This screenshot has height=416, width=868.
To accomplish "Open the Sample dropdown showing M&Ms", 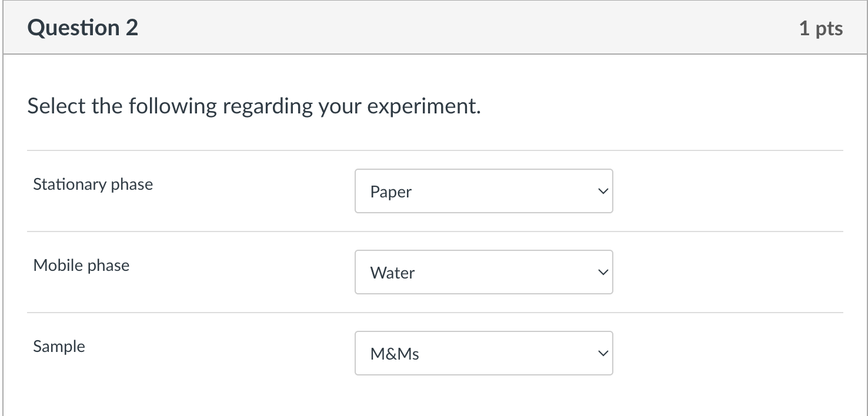I will (x=483, y=353).
